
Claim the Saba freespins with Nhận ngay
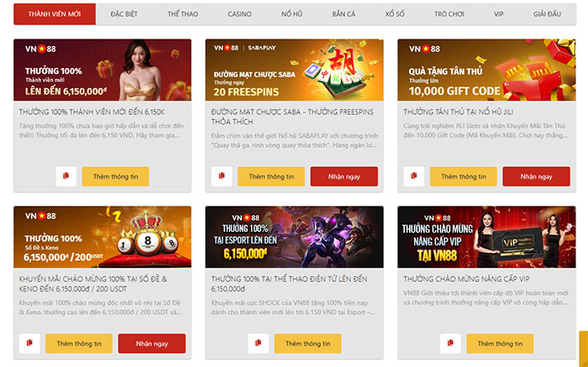coord(344,176)
